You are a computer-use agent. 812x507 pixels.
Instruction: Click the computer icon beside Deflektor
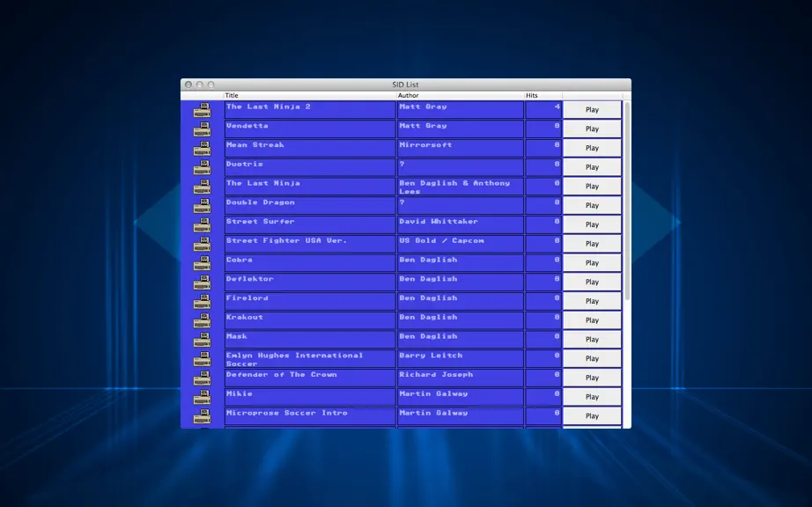coord(202,283)
